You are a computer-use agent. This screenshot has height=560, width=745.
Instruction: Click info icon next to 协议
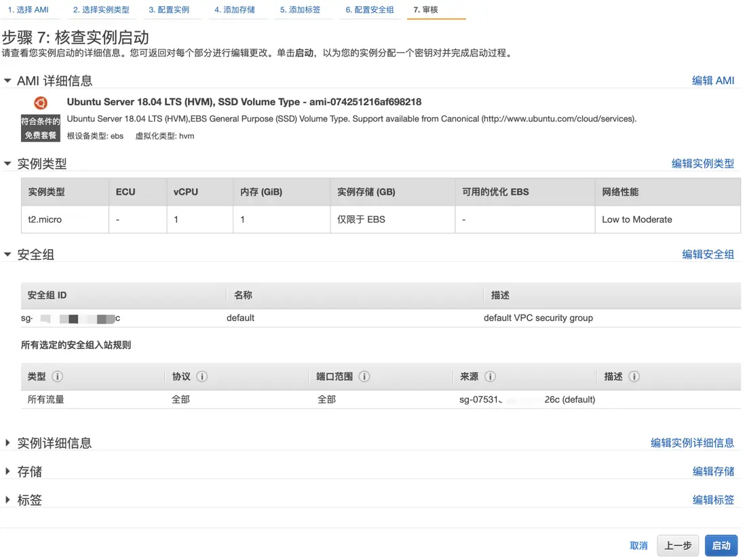click(x=202, y=377)
